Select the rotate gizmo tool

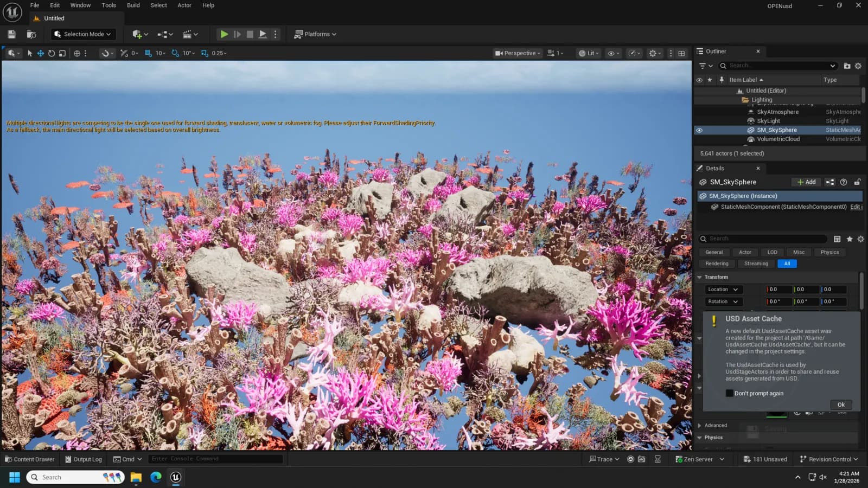pos(52,53)
